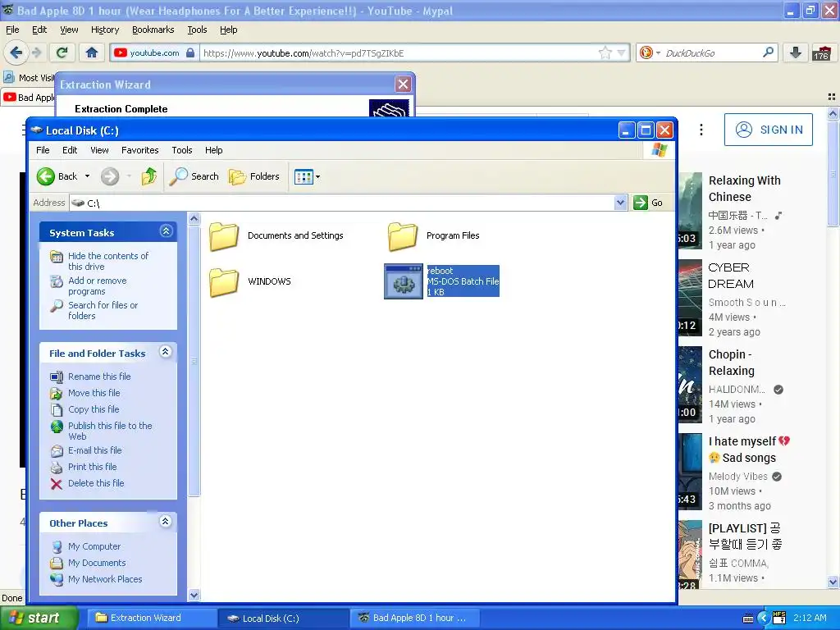Click the Go button beside address bar
The image size is (840, 630).
[x=648, y=203]
